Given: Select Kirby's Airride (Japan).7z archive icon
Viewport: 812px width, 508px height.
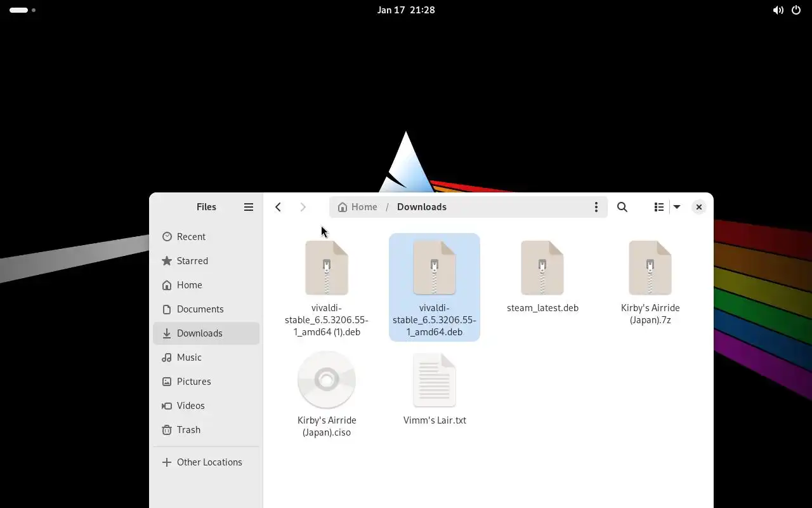Looking at the screenshot, I should pos(650,267).
